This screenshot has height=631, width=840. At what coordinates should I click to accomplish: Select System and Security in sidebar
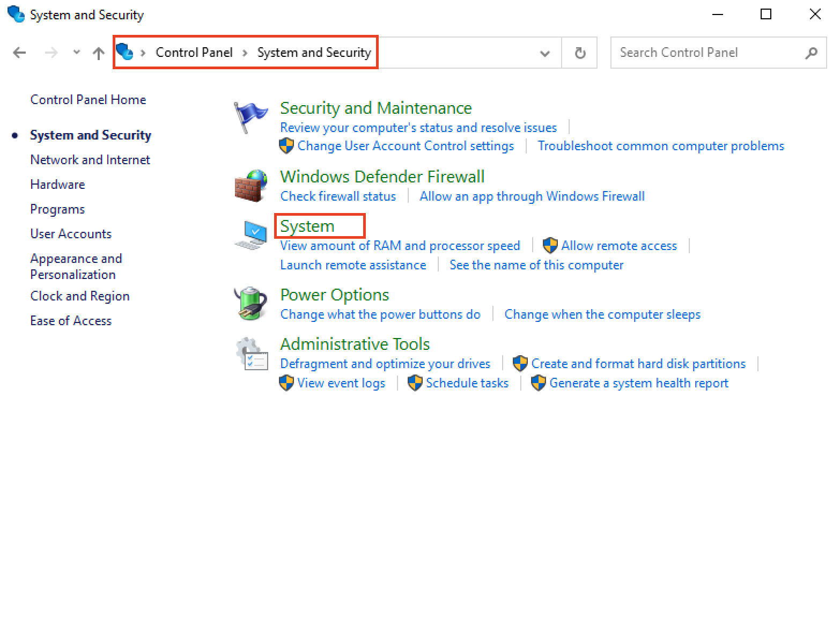pyautogui.click(x=91, y=135)
